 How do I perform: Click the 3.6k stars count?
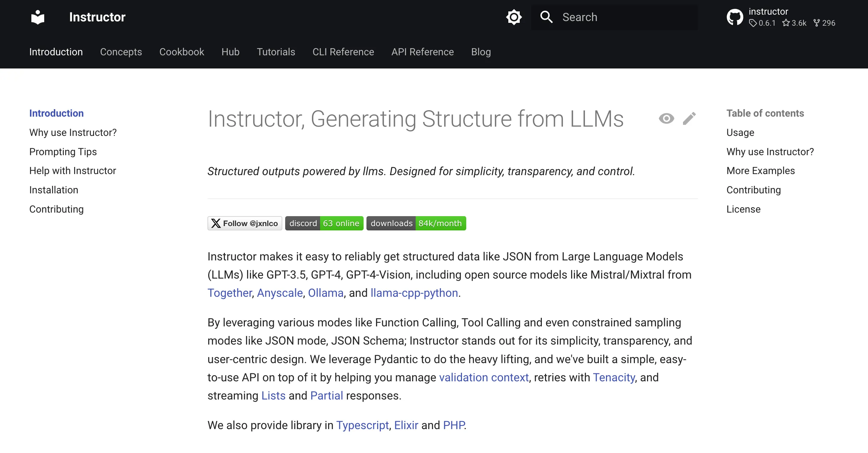click(x=794, y=23)
